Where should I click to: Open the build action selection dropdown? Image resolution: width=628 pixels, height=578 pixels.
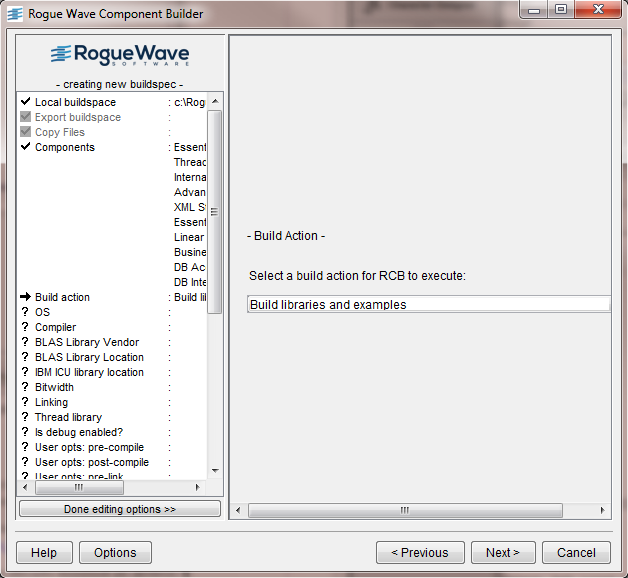tap(428, 305)
